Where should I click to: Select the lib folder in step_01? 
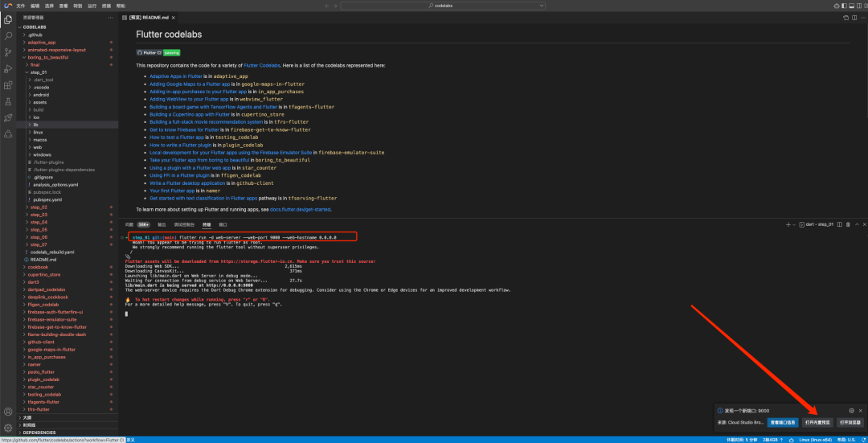(67, 125)
